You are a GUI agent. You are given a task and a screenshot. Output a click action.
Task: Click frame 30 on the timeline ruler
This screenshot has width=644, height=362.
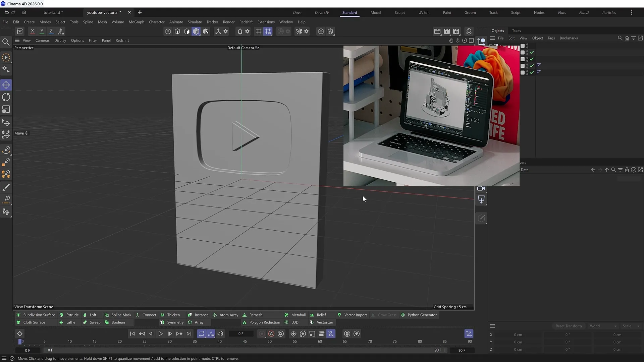point(170,342)
